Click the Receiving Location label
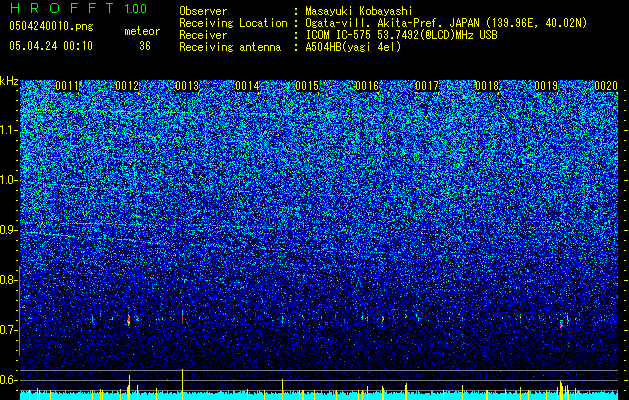Image resolution: width=629 pixels, height=400 pixels. (233, 23)
